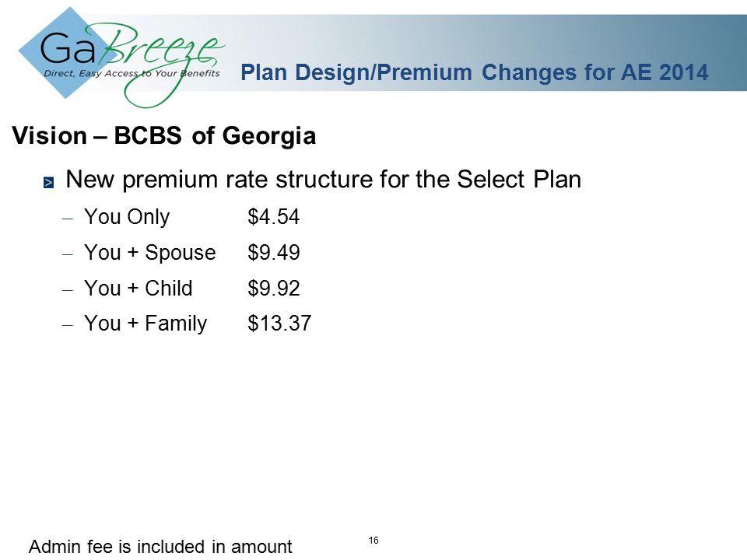Select the 'You + Family' line item
Image resolution: width=747 pixels, height=560 pixels.
pos(146,324)
